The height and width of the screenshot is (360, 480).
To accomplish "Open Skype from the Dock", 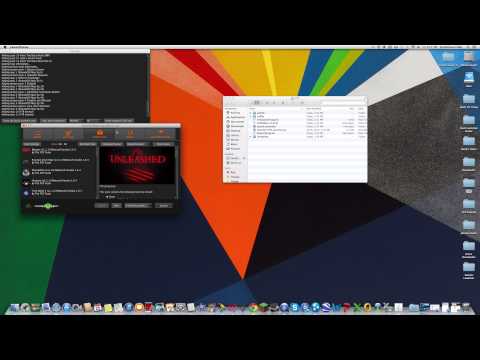I will [295, 307].
